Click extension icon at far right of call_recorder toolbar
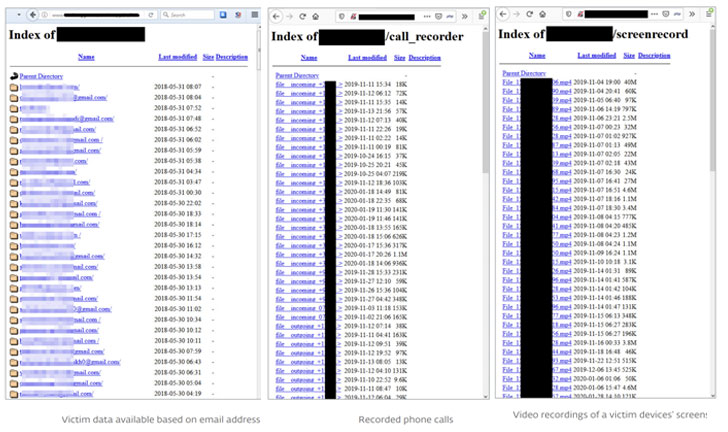Image resolution: width=728 pixels, height=432 pixels. pyautogui.click(x=482, y=15)
